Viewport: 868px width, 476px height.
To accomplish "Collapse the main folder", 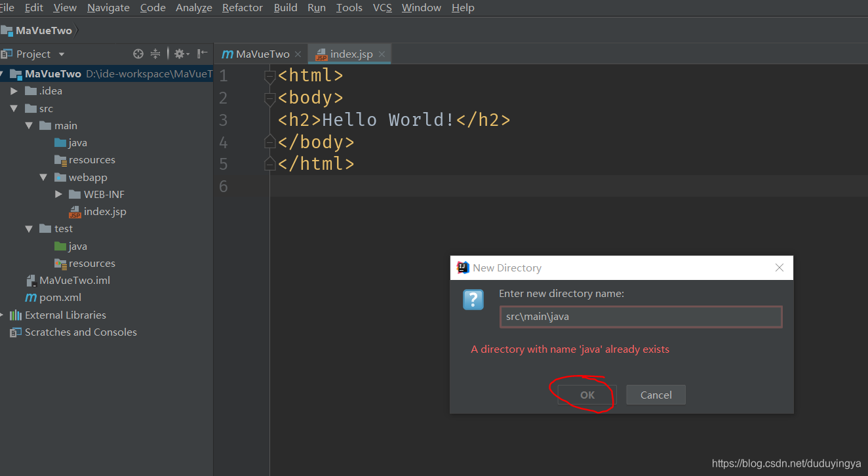I will (x=29, y=126).
